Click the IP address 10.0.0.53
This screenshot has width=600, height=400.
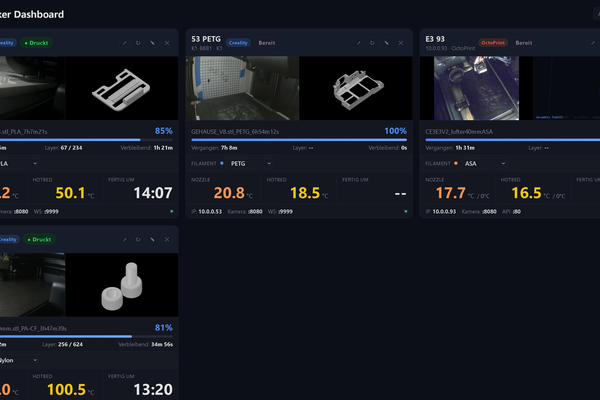(210, 212)
